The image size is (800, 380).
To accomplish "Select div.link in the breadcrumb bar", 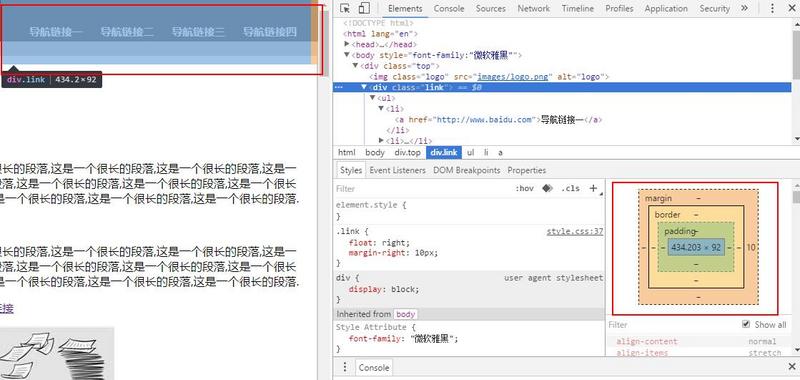I will point(444,153).
